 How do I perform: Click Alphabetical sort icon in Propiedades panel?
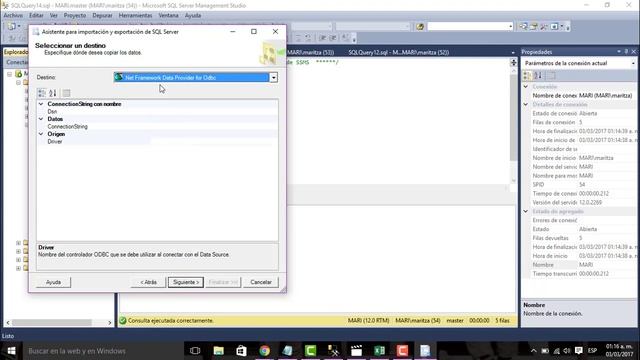click(538, 76)
